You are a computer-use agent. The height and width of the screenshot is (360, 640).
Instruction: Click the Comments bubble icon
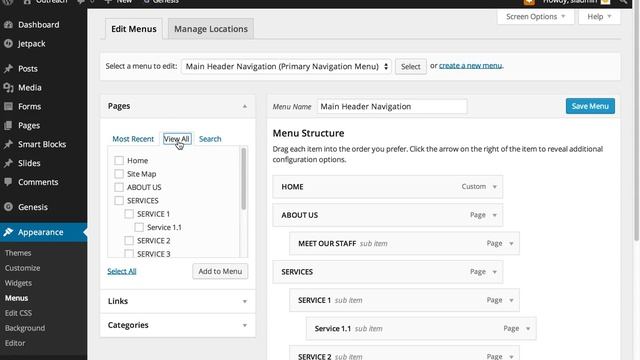8,182
